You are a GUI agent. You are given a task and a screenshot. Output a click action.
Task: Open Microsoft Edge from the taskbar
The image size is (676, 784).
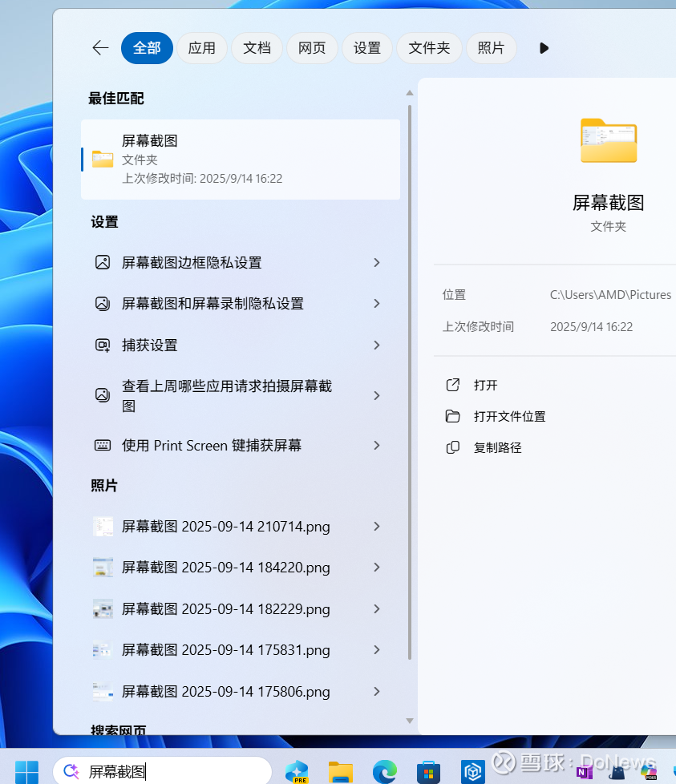tap(384, 772)
